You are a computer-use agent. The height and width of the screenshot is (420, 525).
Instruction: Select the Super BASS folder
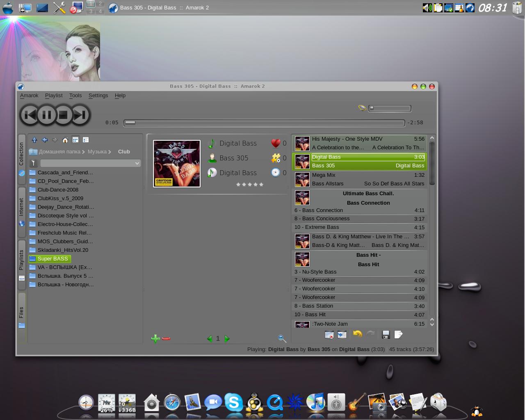click(50, 259)
